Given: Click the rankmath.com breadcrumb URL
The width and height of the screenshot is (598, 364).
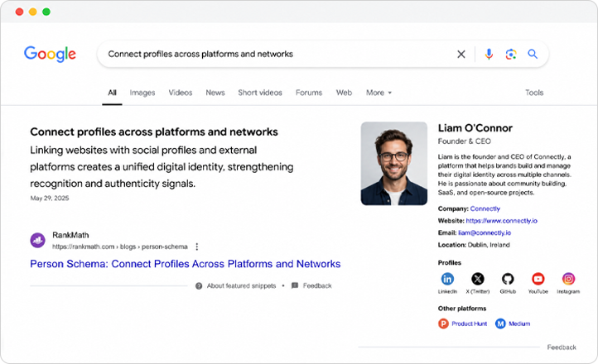Looking at the screenshot, I should (120, 247).
